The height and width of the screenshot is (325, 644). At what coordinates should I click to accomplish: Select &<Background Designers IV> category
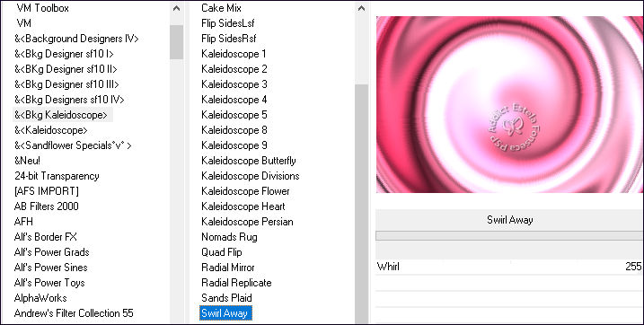(x=76, y=39)
